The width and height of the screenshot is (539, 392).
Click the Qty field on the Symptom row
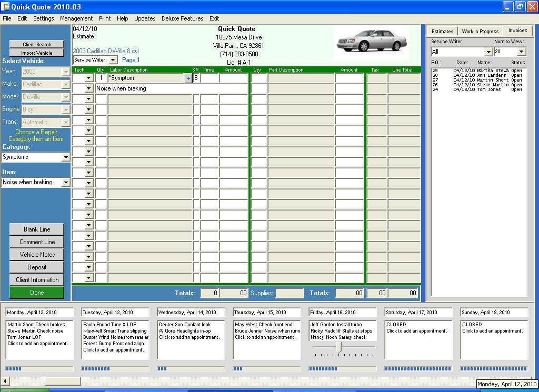(x=101, y=78)
